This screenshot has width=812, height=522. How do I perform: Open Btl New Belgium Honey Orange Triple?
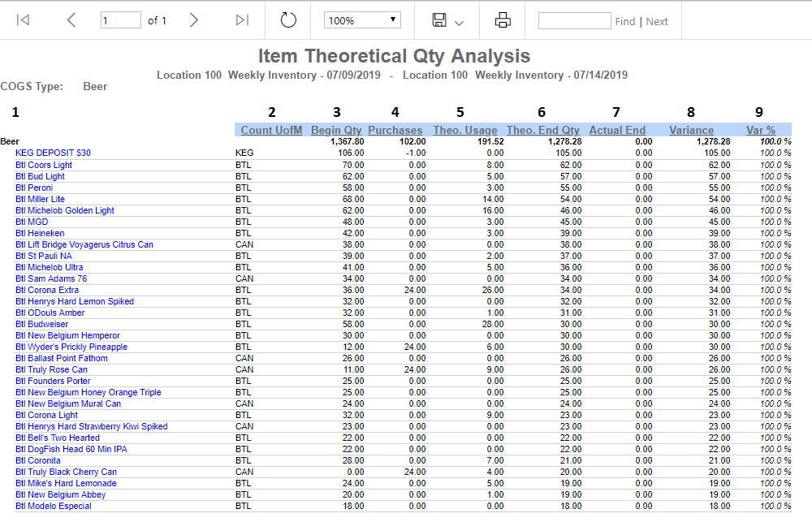click(x=88, y=393)
